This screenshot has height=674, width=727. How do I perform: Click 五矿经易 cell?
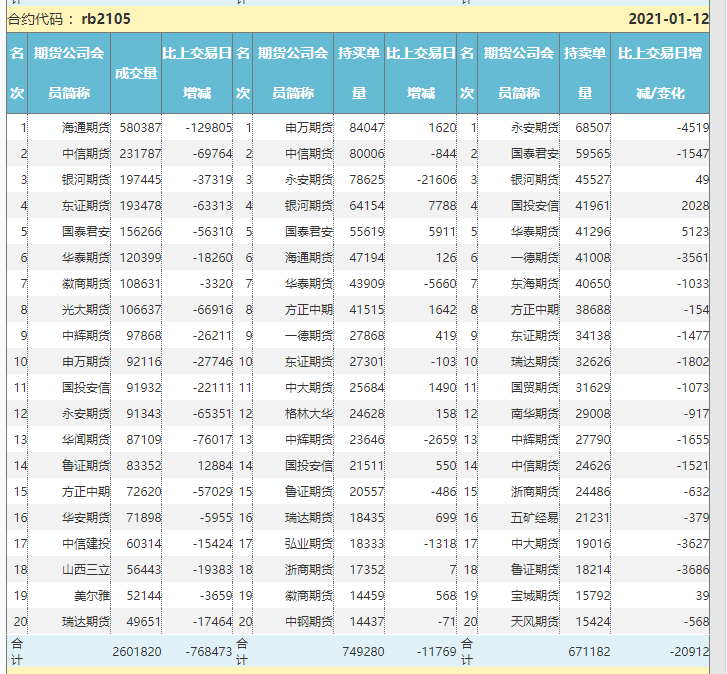pos(535,517)
